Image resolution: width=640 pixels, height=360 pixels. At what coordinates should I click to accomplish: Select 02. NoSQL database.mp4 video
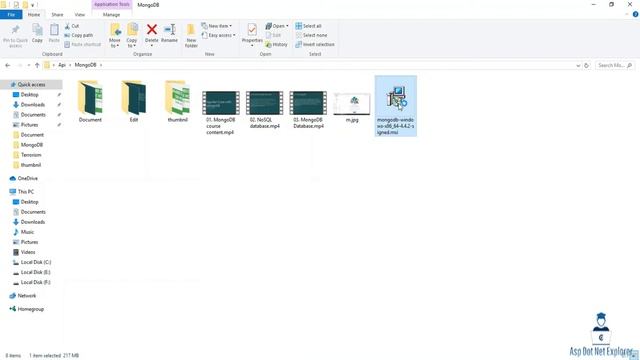[x=264, y=110]
